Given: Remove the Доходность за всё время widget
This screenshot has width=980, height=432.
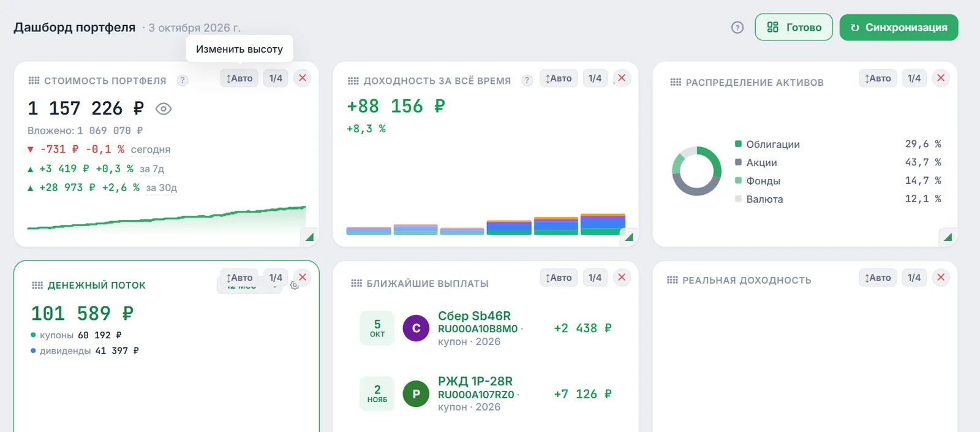Looking at the screenshot, I should pos(622,78).
